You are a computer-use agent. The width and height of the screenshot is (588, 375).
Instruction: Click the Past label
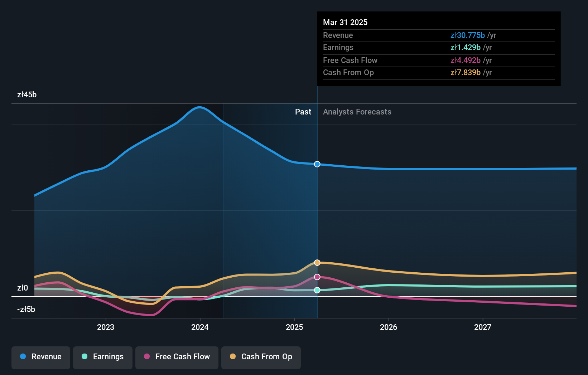(303, 112)
